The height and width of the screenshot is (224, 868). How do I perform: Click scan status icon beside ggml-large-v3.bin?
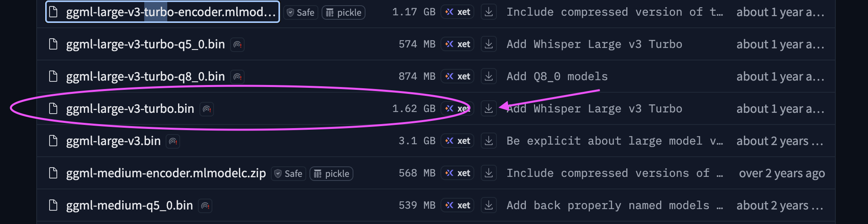(173, 141)
